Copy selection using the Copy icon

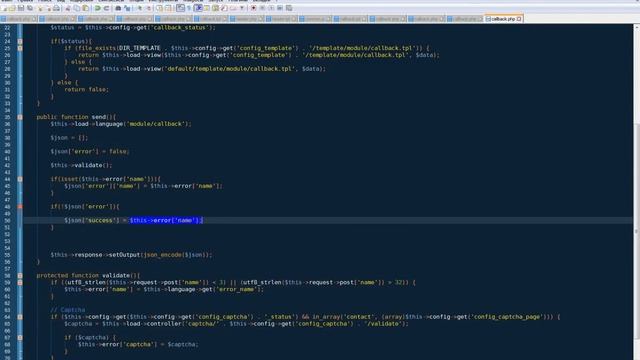[77, 8]
